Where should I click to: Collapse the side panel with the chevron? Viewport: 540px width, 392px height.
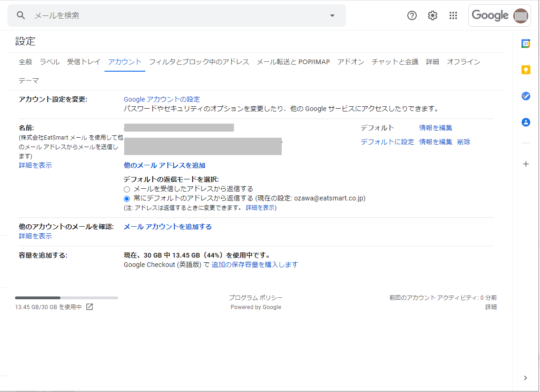coord(525,377)
